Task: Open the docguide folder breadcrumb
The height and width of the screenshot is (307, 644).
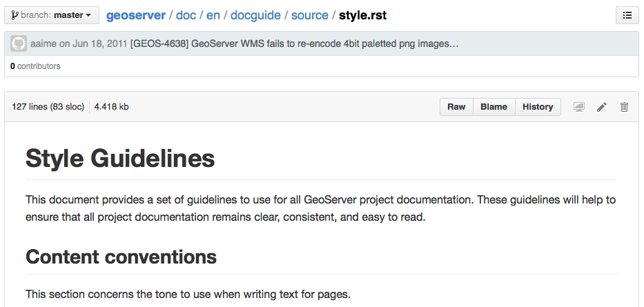Action: click(255, 16)
